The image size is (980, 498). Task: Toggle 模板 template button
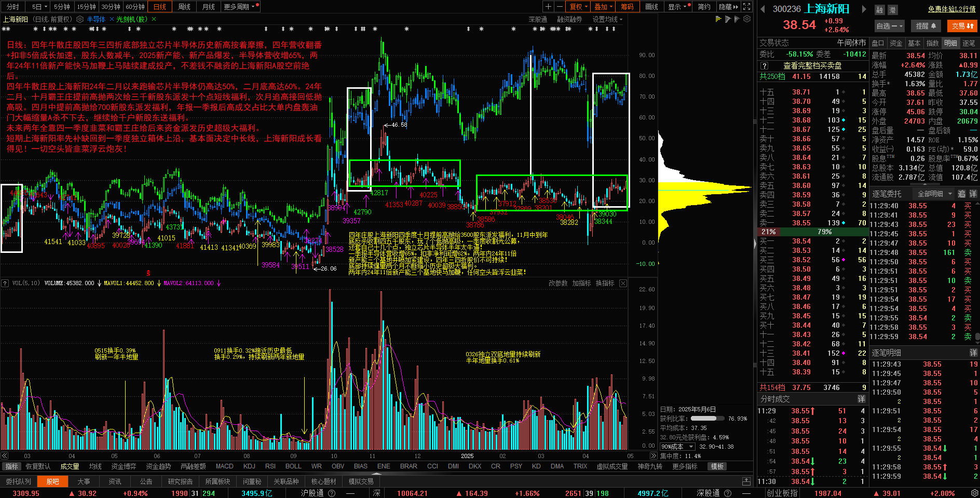[x=717, y=466]
